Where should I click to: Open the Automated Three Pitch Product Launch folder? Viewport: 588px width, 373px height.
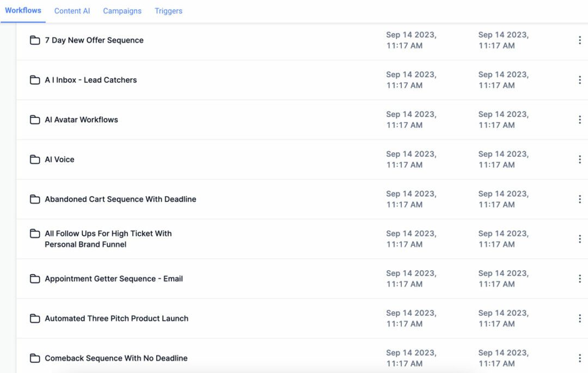click(x=117, y=318)
